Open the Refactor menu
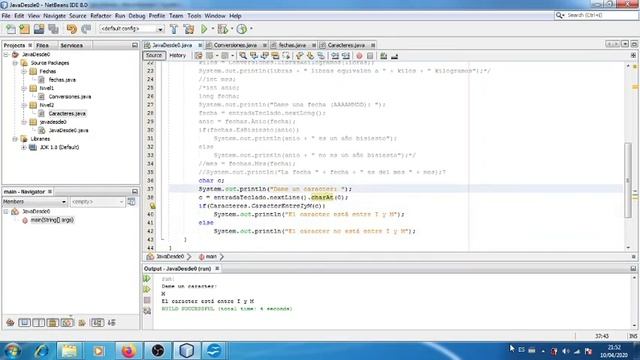This screenshot has width=640, height=360. pyautogui.click(x=100, y=16)
